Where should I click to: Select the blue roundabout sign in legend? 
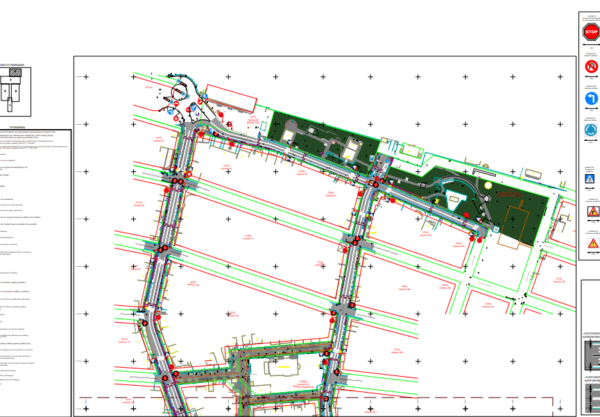coord(590,131)
